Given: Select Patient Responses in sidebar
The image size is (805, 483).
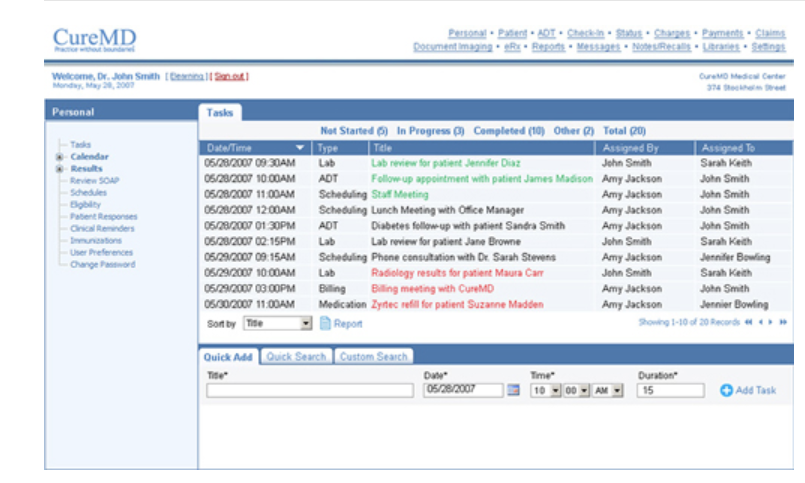Looking at the screenshot, I should tap(104, 217).
